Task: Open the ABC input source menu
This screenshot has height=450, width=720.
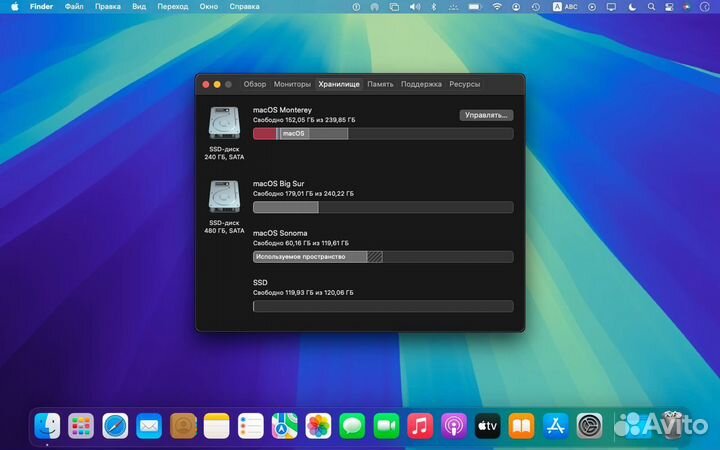Action: coord(565,7)
